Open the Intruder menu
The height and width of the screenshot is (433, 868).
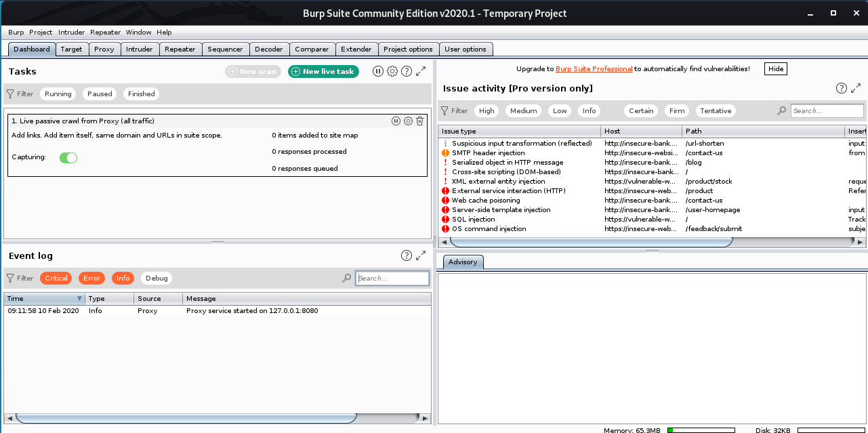(x=71, y=32)
